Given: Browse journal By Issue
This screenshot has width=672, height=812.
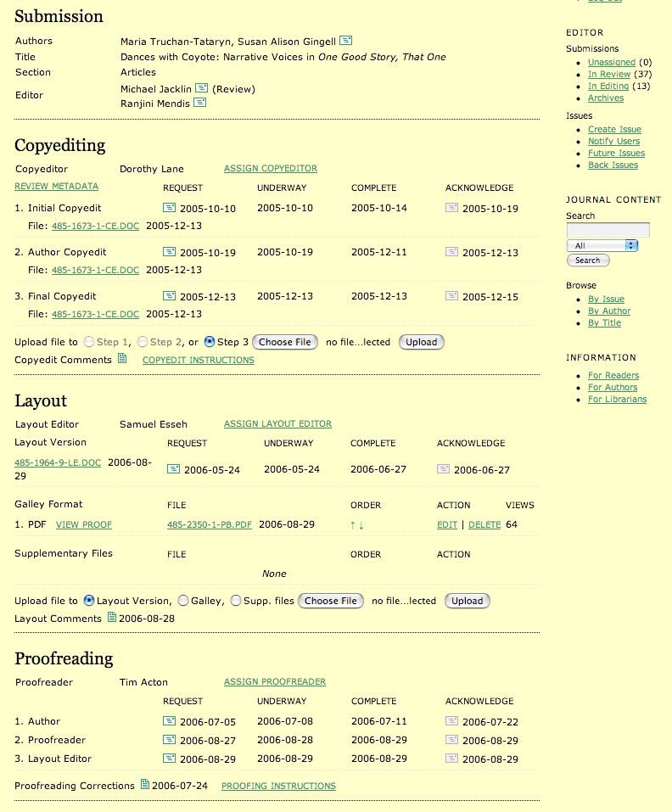Looking at the screenshot, I should 606,299.
